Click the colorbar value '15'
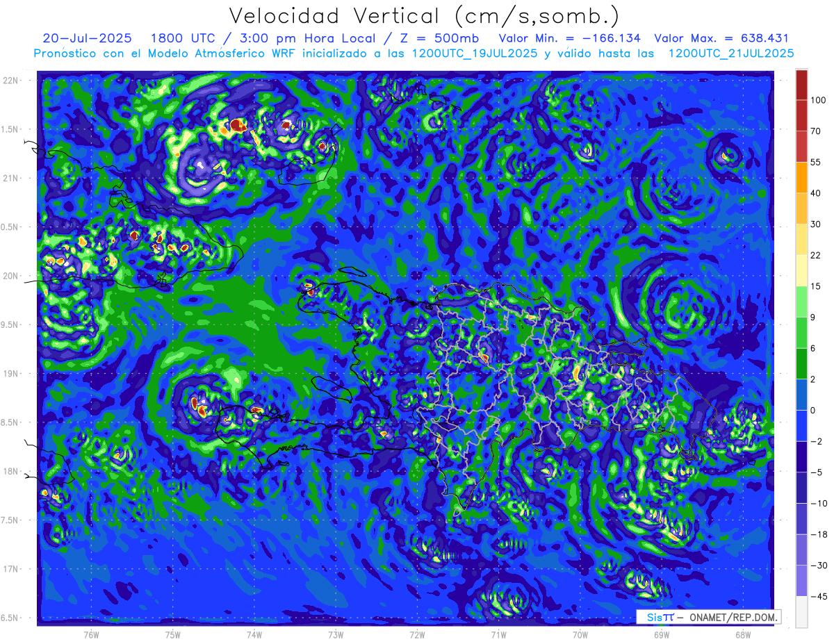 coord(816,286)
